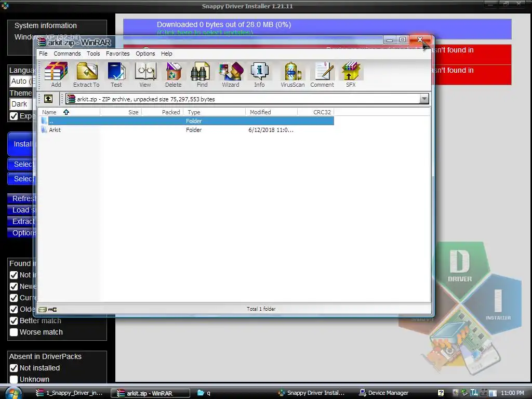Toggle the first Not i... checkbox under Found in
This screenshot has width=532, height=399.
14,275
